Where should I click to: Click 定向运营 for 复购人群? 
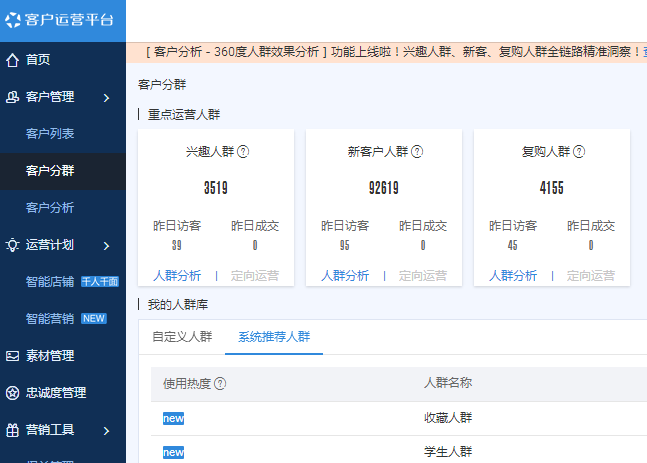pos(590,276)
